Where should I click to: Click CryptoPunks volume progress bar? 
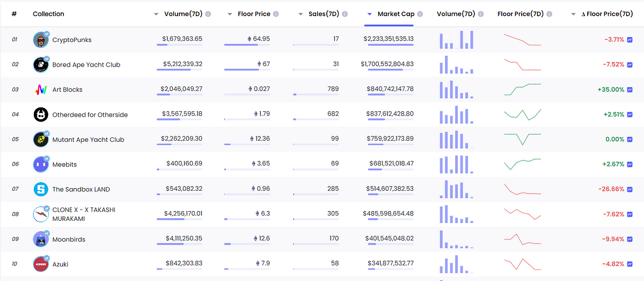pos(179,45)
